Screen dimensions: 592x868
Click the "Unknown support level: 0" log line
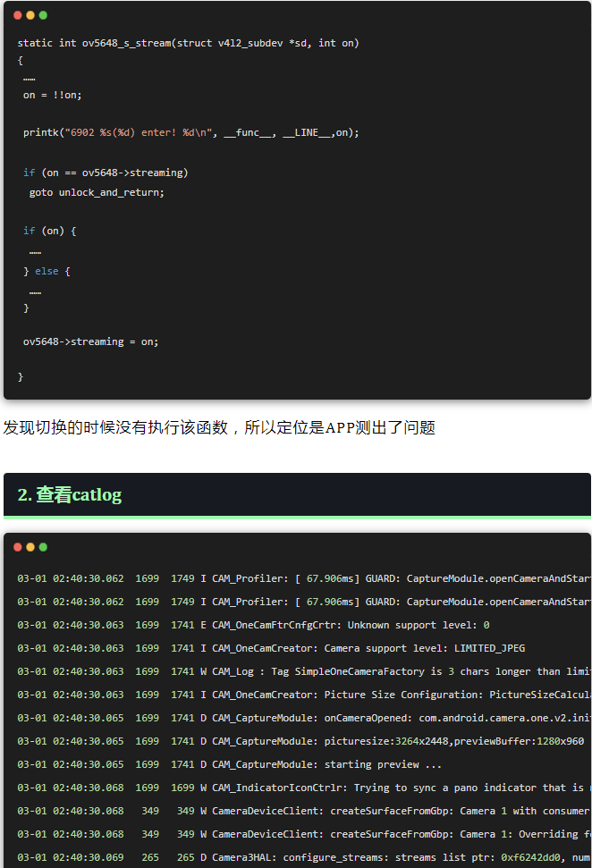pyautogui.click(x=253, y=625)
